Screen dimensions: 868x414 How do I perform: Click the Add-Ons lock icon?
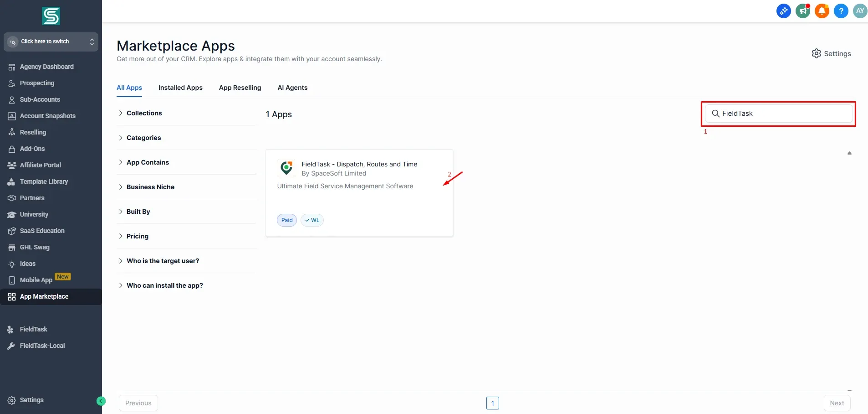(12, 149)
